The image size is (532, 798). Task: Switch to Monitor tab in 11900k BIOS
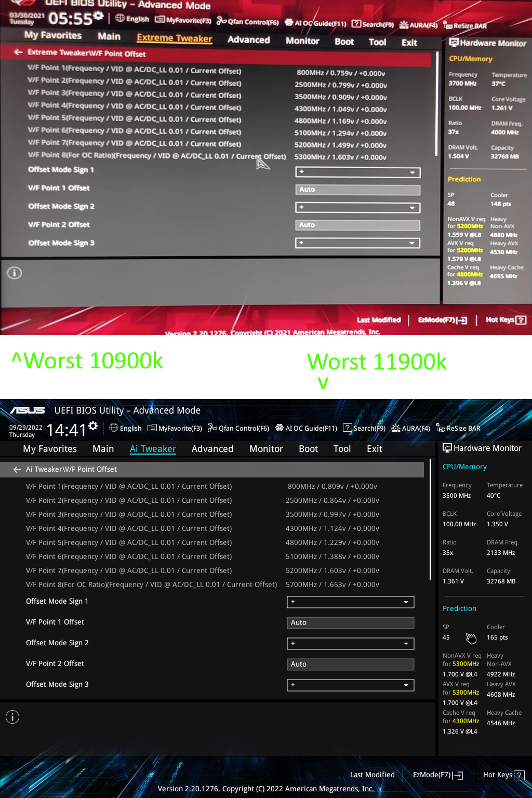[266, 449]
